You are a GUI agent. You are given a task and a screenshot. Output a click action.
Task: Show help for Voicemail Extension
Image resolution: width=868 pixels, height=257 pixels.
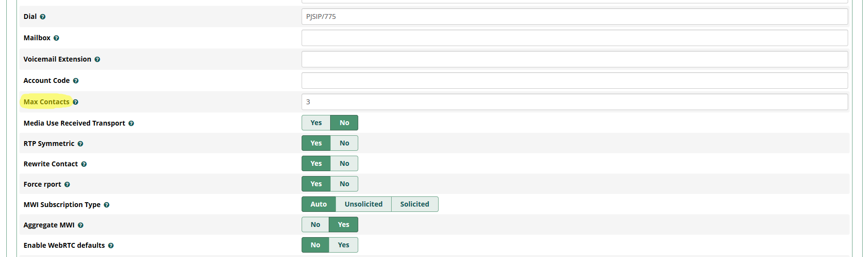[97, 60]
